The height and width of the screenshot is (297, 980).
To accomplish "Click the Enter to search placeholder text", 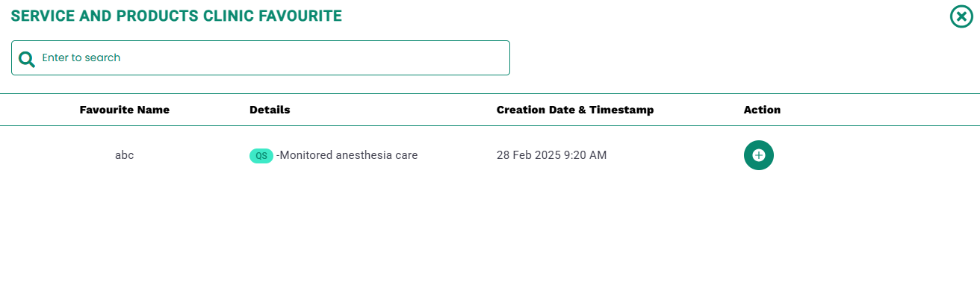I will click(x=81, y=57).
